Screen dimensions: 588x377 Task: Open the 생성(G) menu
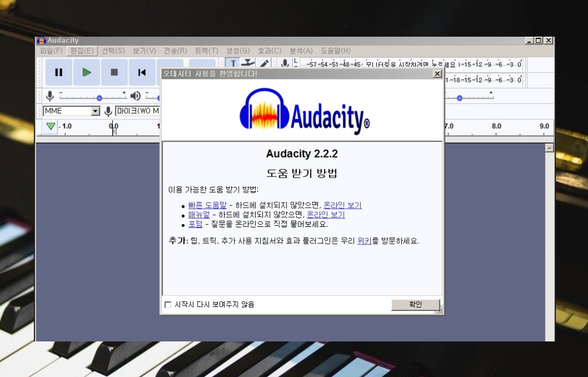tap(238, 51)
